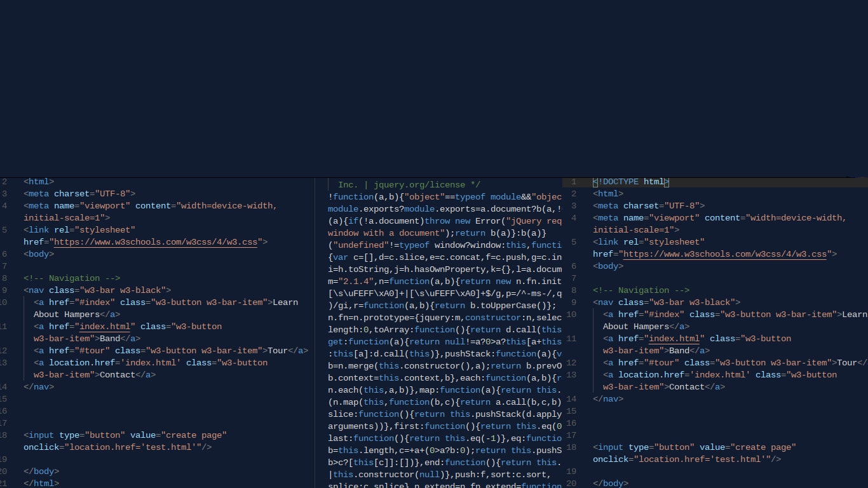Click line number 5 in right pane gutter
The image size is (868, 488).
click(574, 242)
